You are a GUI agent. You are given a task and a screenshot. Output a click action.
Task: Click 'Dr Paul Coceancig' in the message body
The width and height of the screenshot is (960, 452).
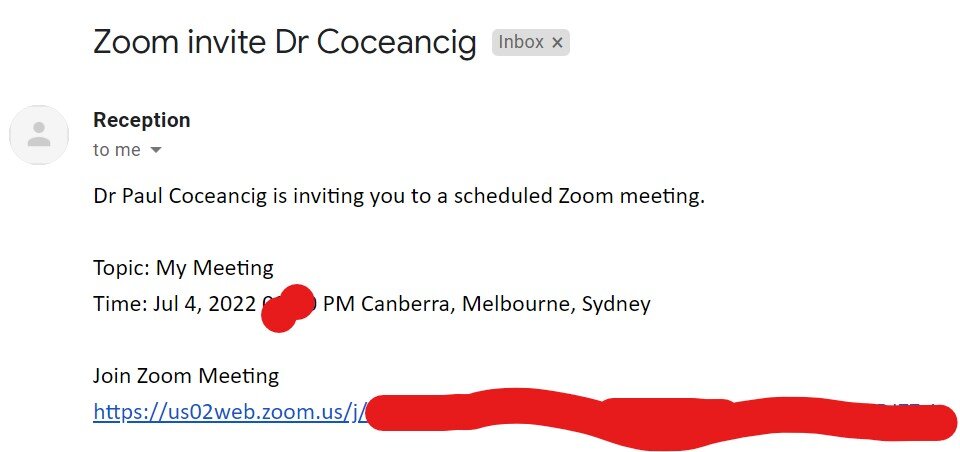pos(180,197)
